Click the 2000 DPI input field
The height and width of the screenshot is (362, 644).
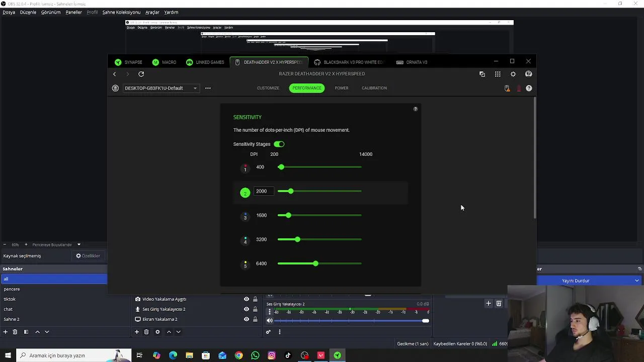point(264,191)
